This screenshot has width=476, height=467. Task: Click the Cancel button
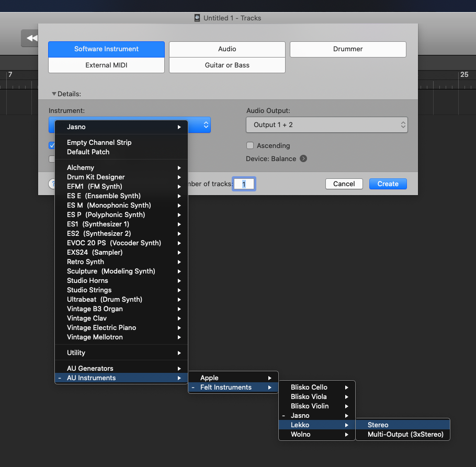[344, 184]
